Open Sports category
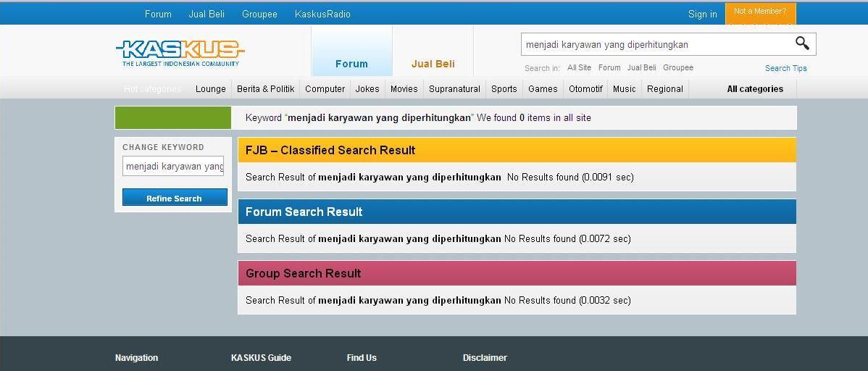The height and width of the screenshot is (371, 868). [x=504, y=88]
